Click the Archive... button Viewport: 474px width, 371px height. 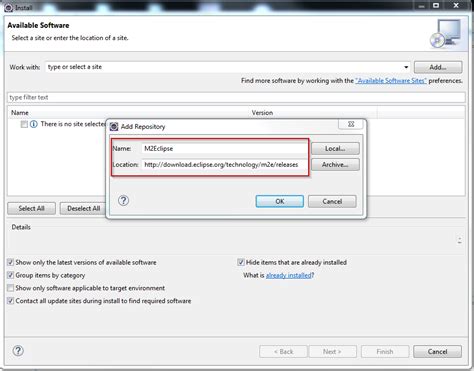point(335,165)
